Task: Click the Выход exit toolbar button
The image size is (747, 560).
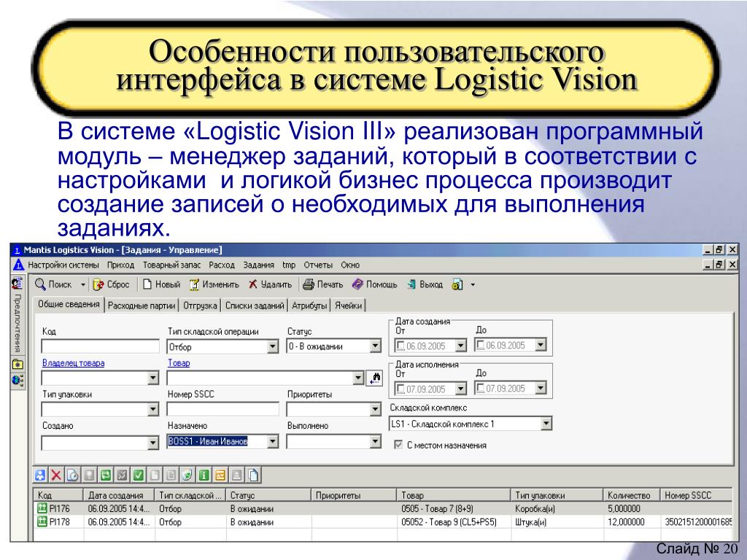Action: (x=425, y=284)
